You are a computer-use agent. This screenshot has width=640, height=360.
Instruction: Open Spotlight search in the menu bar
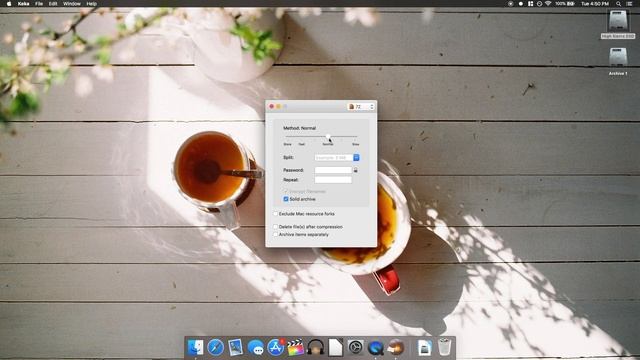tap(618, 4)
